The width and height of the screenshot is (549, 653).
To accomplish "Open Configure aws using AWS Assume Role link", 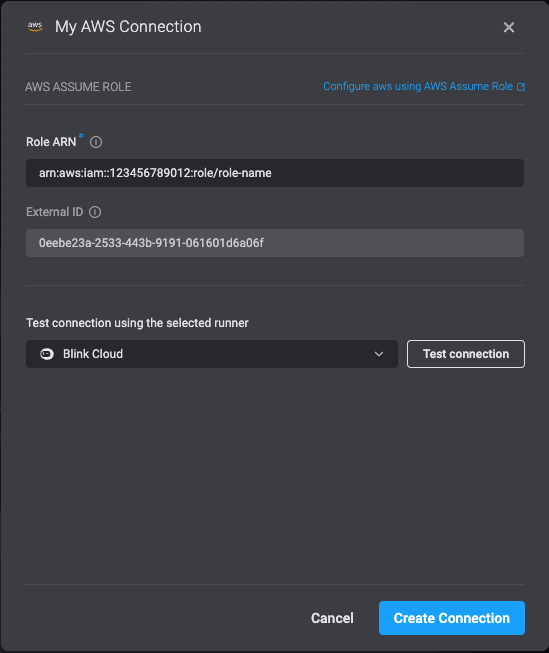I will tap(424, 86).
